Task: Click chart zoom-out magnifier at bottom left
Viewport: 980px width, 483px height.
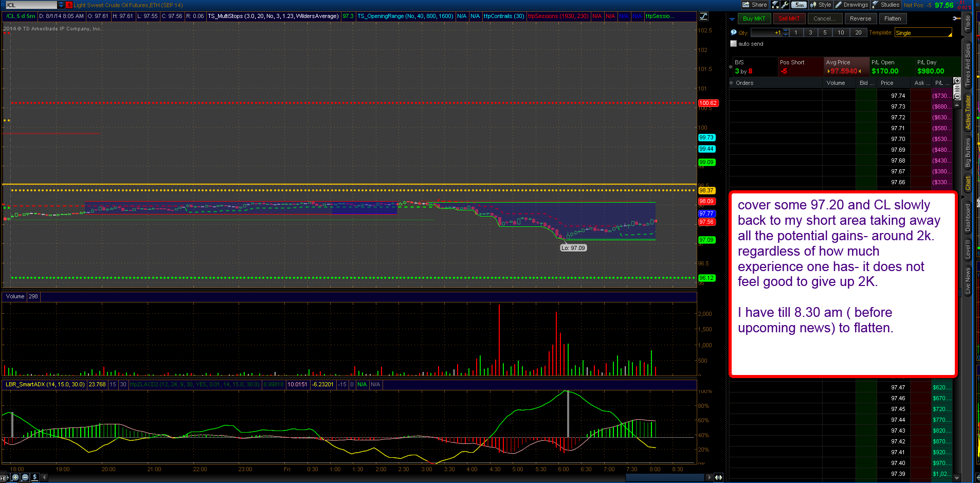Action: point(25,477)
